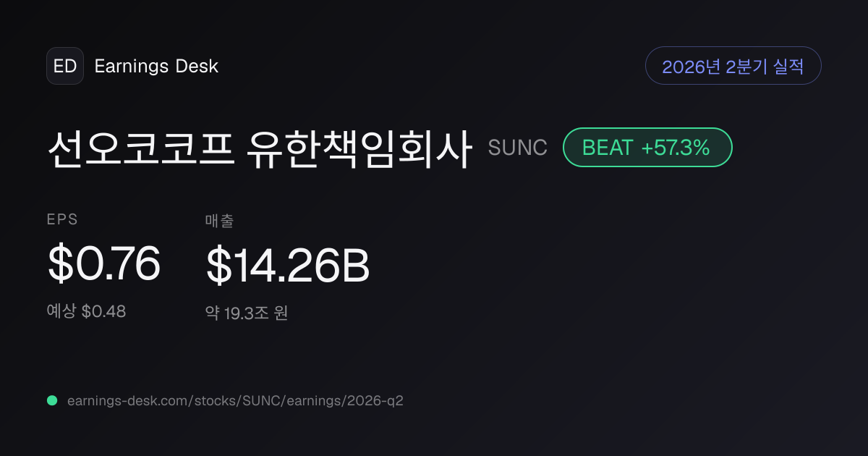The height and width of the screenshot is (456, 868).
Task: Click the $0.76 EPS value
Action: [x=103, y=263]
